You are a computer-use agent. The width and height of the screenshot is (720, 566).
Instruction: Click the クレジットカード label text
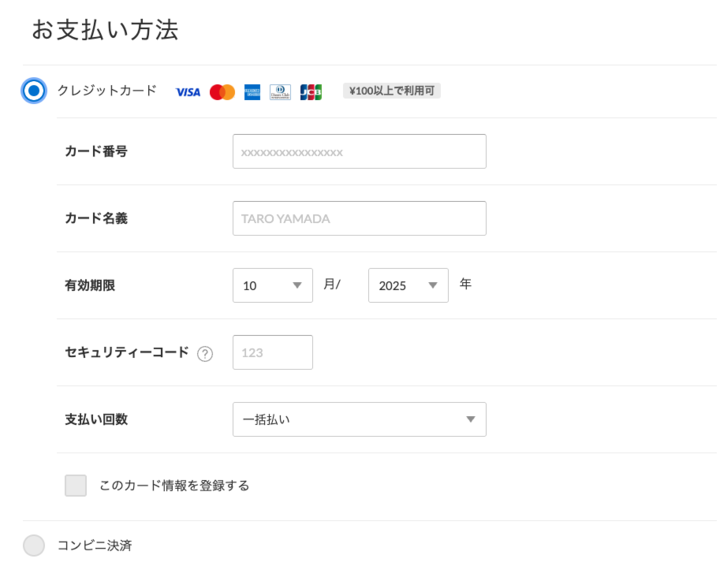107,90
